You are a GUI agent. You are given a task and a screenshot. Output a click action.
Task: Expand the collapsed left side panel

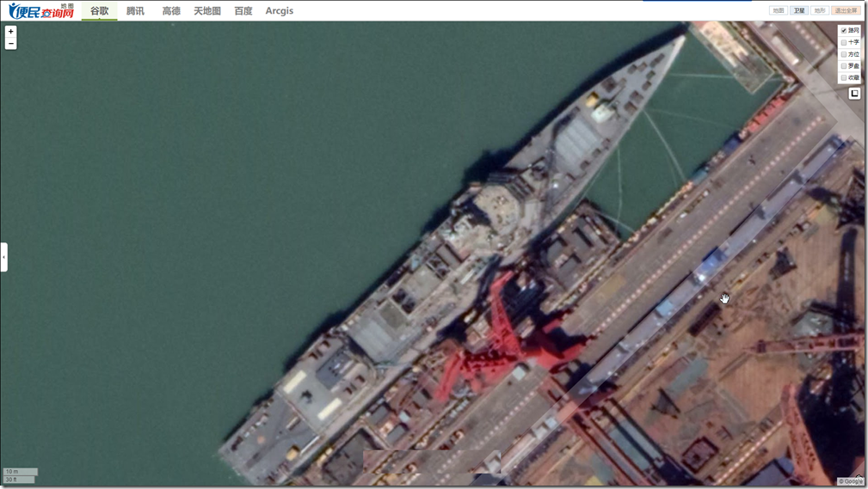[3, 257]
